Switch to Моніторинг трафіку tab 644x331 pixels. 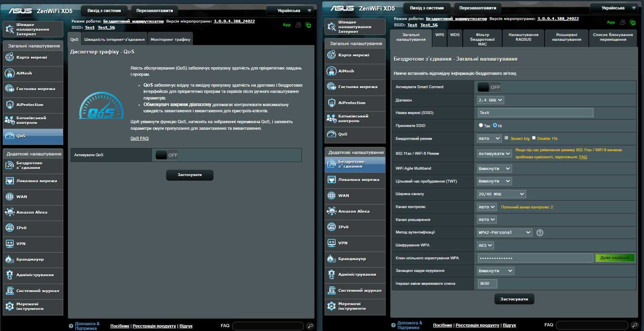click(x=170, y=39)
